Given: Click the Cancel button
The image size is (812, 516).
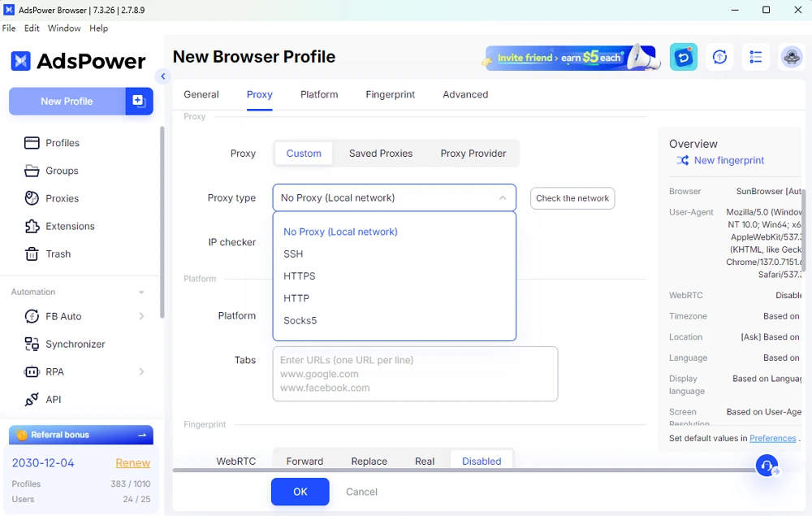Looking at the screenshot, I should [x=361, y=492].
